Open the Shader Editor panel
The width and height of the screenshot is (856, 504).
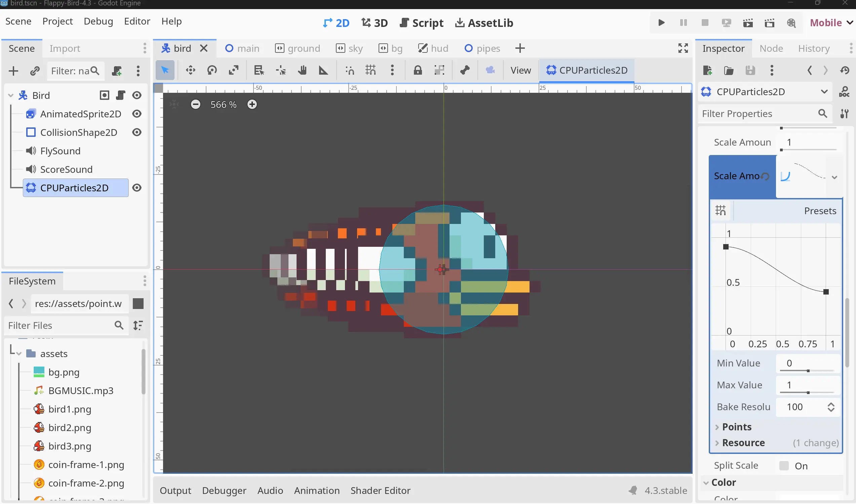coord(381,491)
